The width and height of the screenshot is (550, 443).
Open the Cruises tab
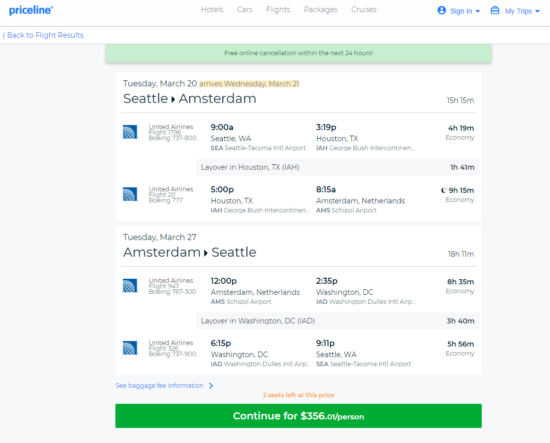(x=364, y=9)
